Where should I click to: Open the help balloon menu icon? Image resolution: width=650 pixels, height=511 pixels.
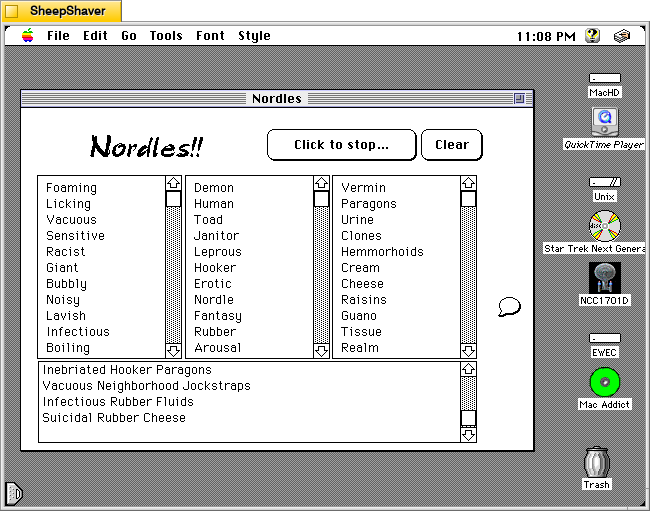tap(592, 36)
